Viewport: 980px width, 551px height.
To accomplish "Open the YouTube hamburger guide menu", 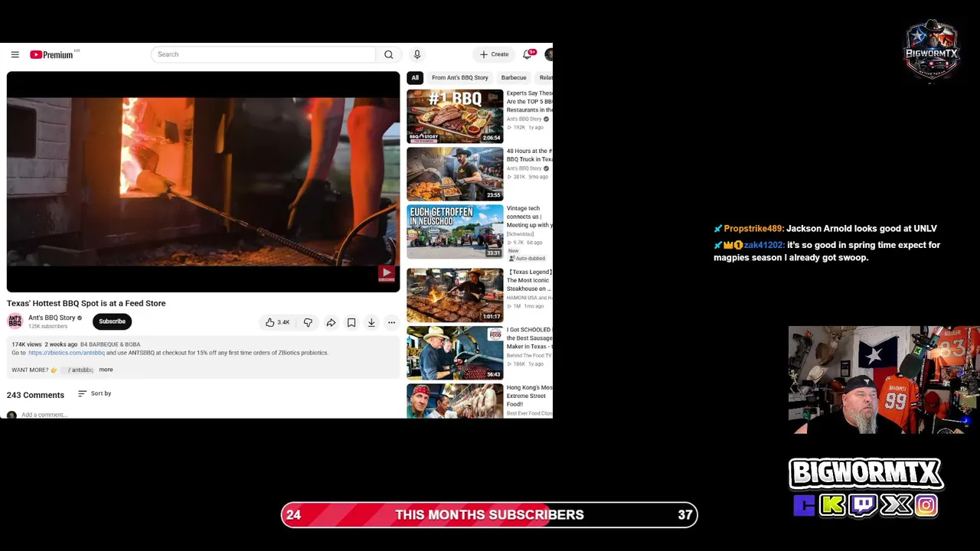I will [15, 54].
